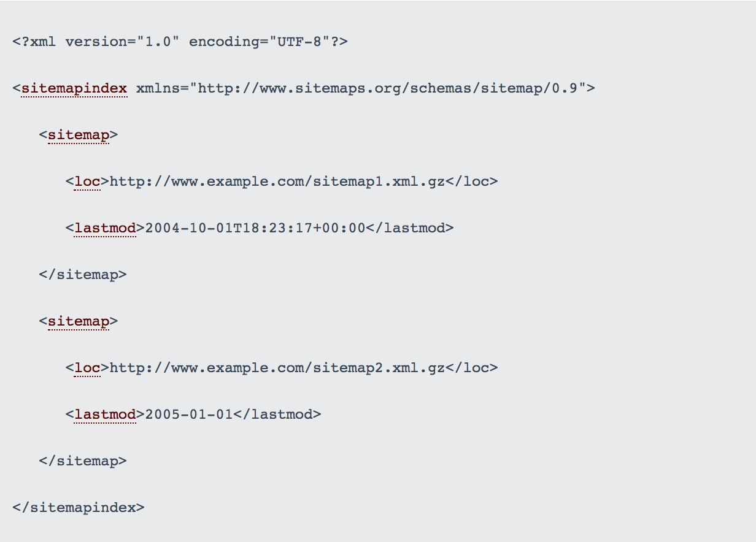756x542 pixels.
Task: Click the closing loc tag after sitemap1.xml.gz
Action: [x=472, y=181]
